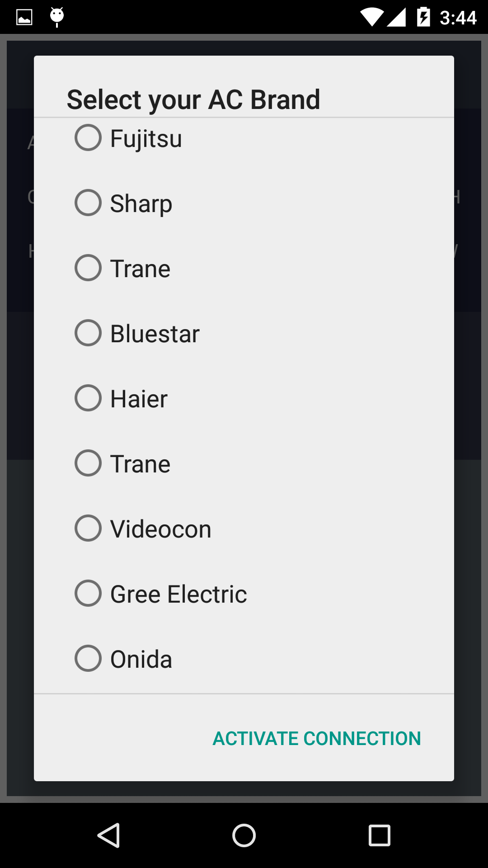The width and height of the screenshot is (488, 868).
Task: Choose the Gree Electric radio button
Action: pos(88,594)
